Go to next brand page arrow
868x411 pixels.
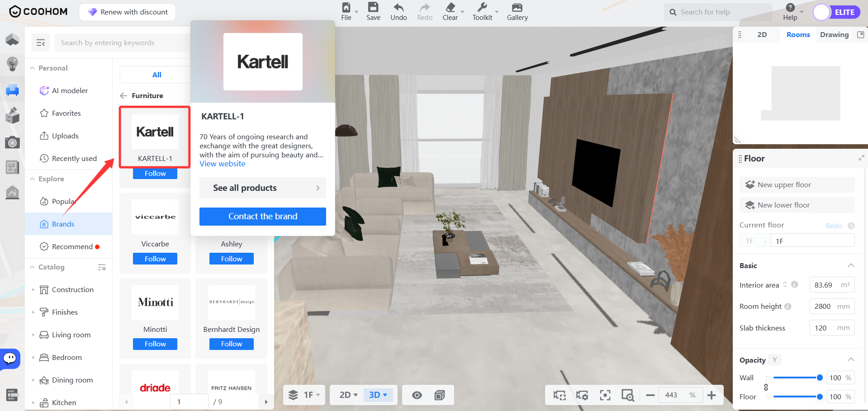266,402
